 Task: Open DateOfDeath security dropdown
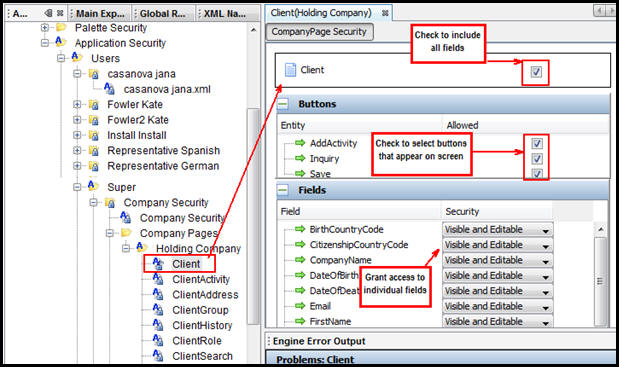click(497, 291)
